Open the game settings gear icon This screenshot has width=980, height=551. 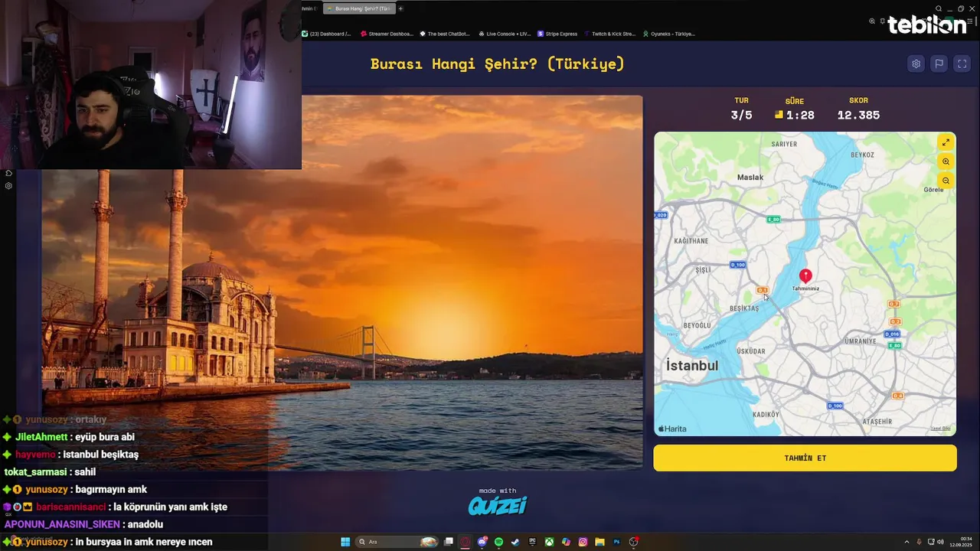[x=916, y=64]
